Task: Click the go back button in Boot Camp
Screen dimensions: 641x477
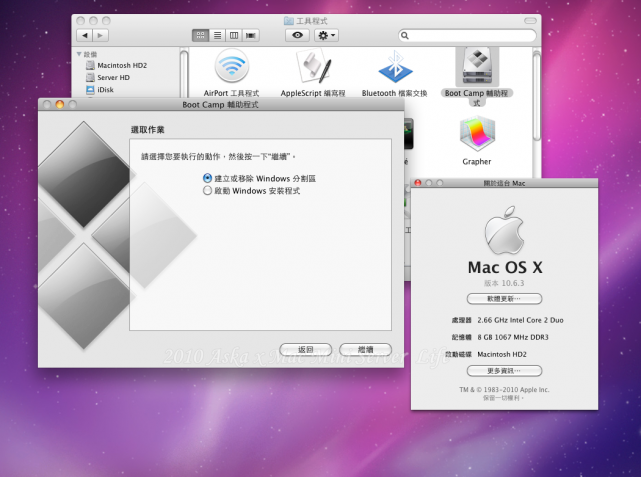Action: click(305, 349)
